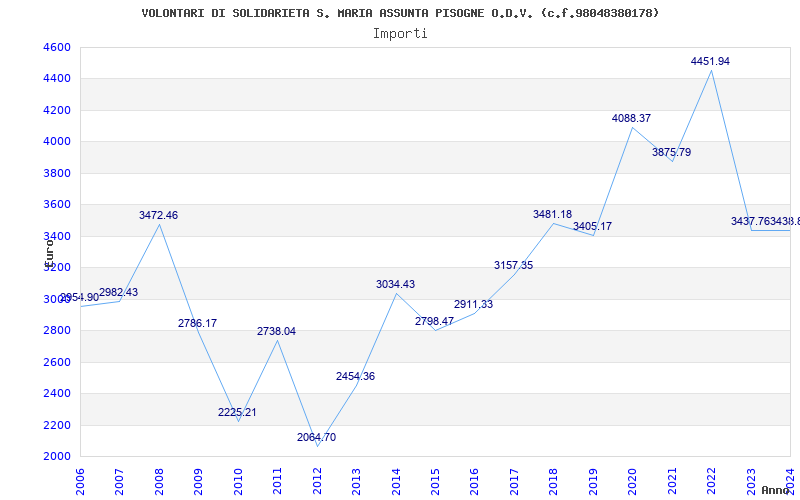
Task: Select the data label 2982.43
Action: click(x=118, y=292)
